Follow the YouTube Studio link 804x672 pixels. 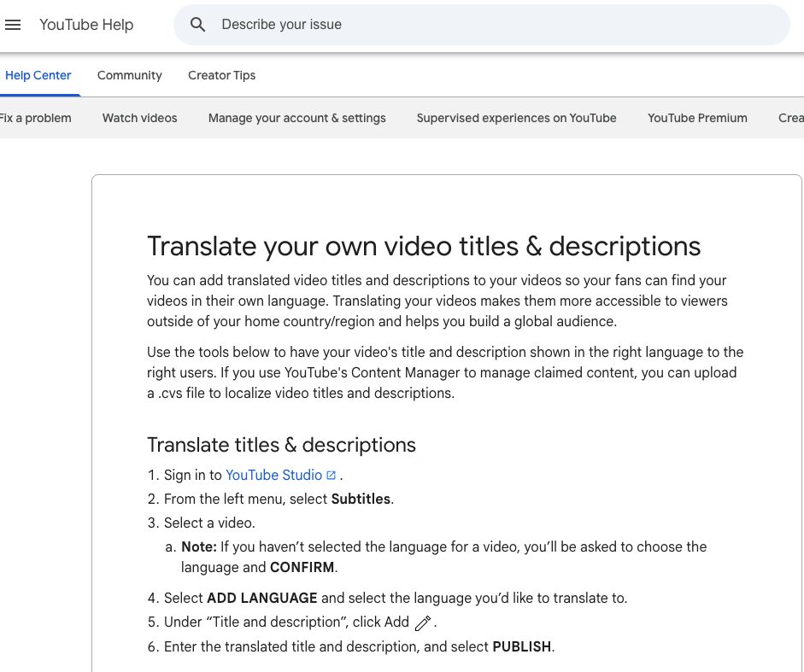273,476
